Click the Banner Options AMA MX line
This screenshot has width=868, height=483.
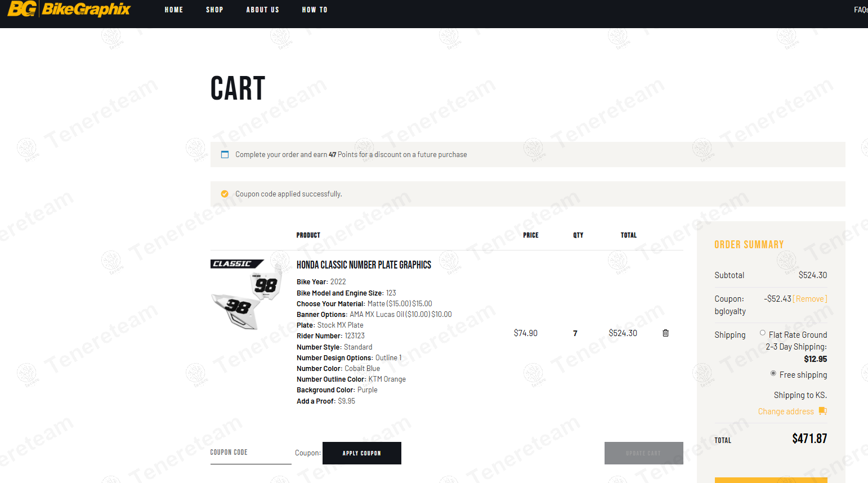tap(374, 315)
